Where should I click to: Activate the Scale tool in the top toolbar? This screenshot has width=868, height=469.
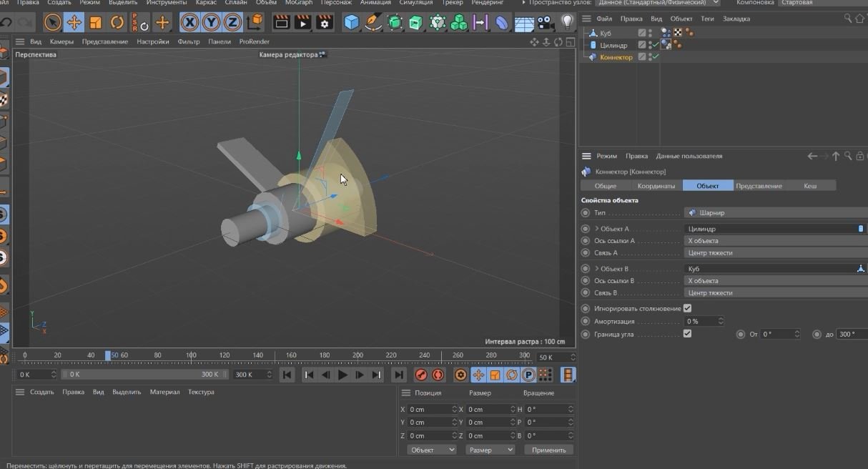point(95,23)
